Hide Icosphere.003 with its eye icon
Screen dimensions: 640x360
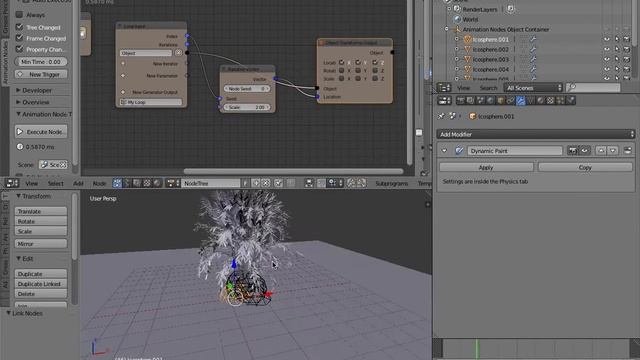607,59
